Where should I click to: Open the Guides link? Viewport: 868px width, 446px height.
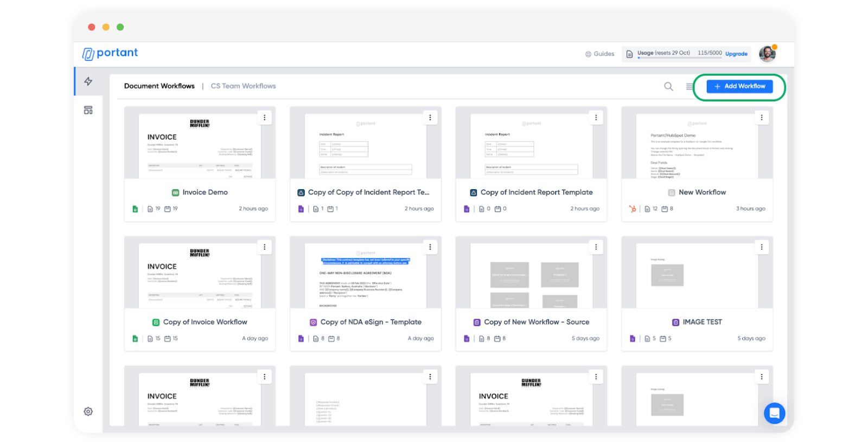click(599, 54)
